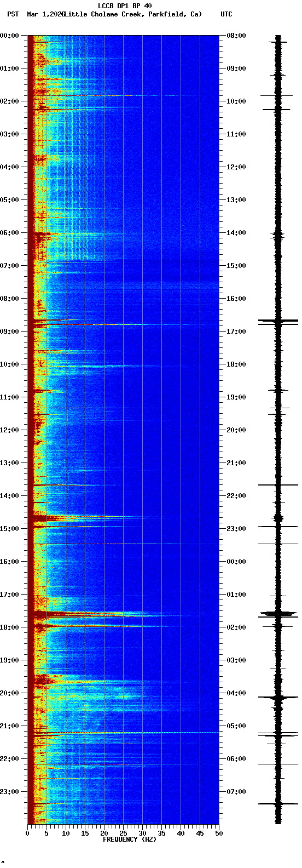Click the 10:00 UTC time label
This screenshot has width=302, height=868.
(236, 101)
